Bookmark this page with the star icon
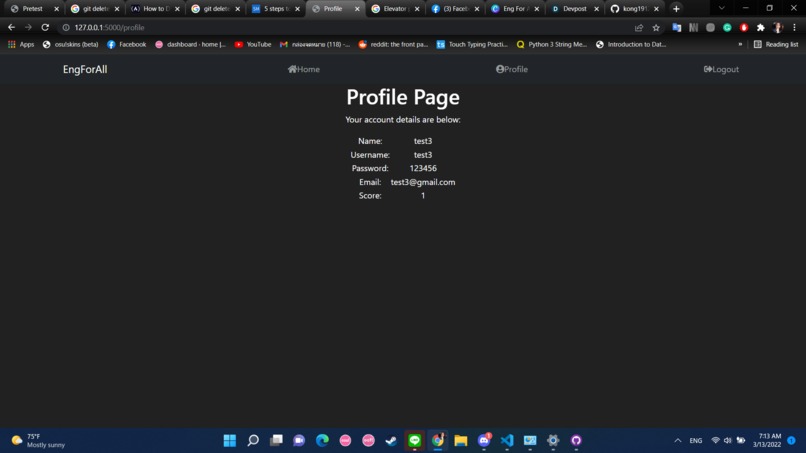Viewport: 806px width, 453px height. [656, 28]
